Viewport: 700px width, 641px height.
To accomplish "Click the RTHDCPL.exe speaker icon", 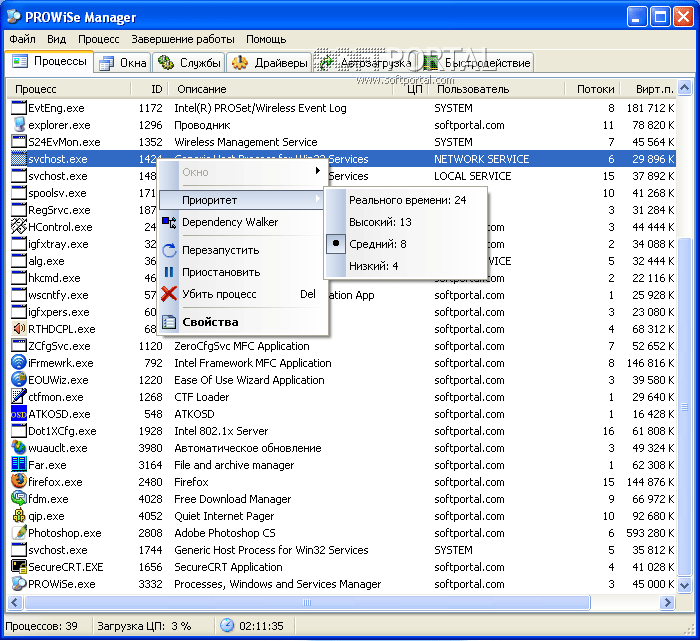I will click(19, 329).
